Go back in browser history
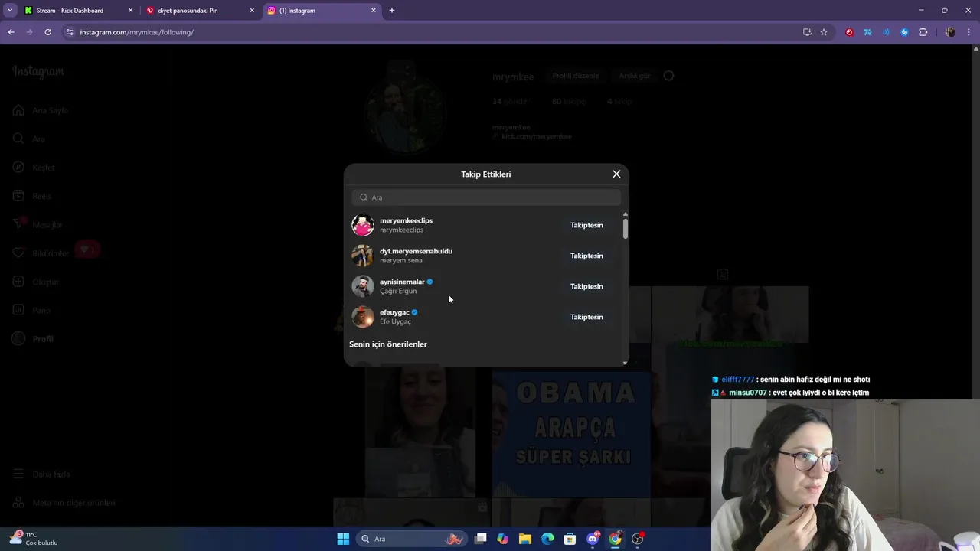 tap(11, 32)
